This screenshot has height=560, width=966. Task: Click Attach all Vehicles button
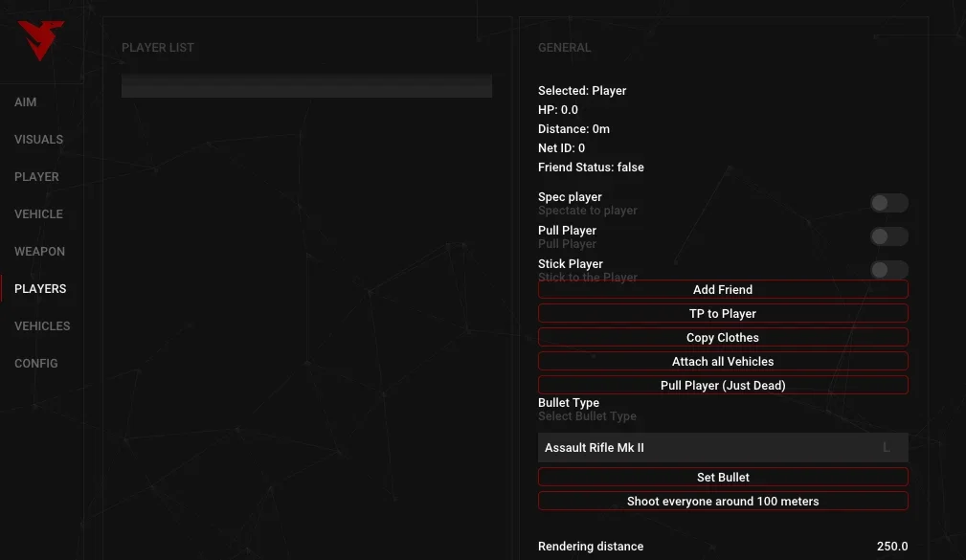pyautogui.click(x=723, y=362)
